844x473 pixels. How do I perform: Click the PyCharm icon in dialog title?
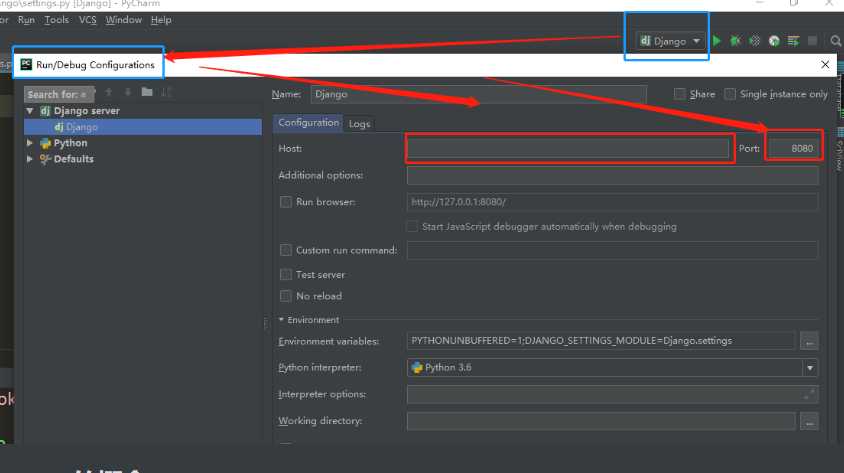pyautogui.click(x=26, y=65)
